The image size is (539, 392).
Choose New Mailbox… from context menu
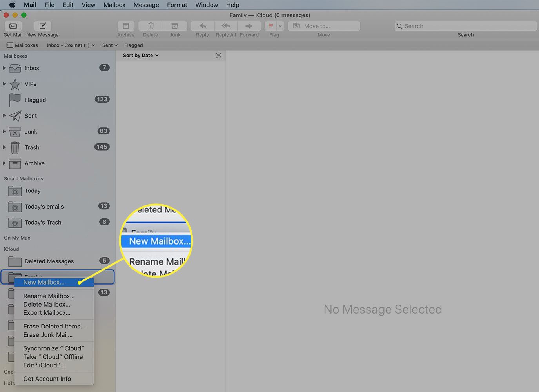54,282
